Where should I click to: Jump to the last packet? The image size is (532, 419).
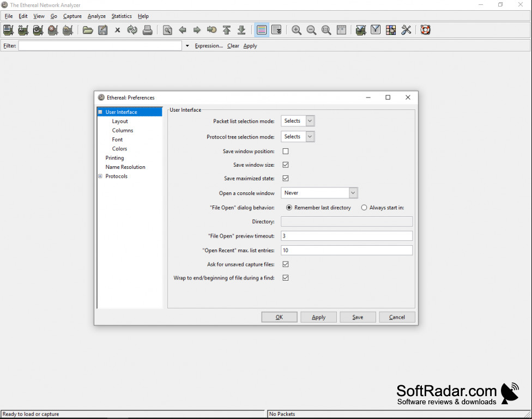241,30
